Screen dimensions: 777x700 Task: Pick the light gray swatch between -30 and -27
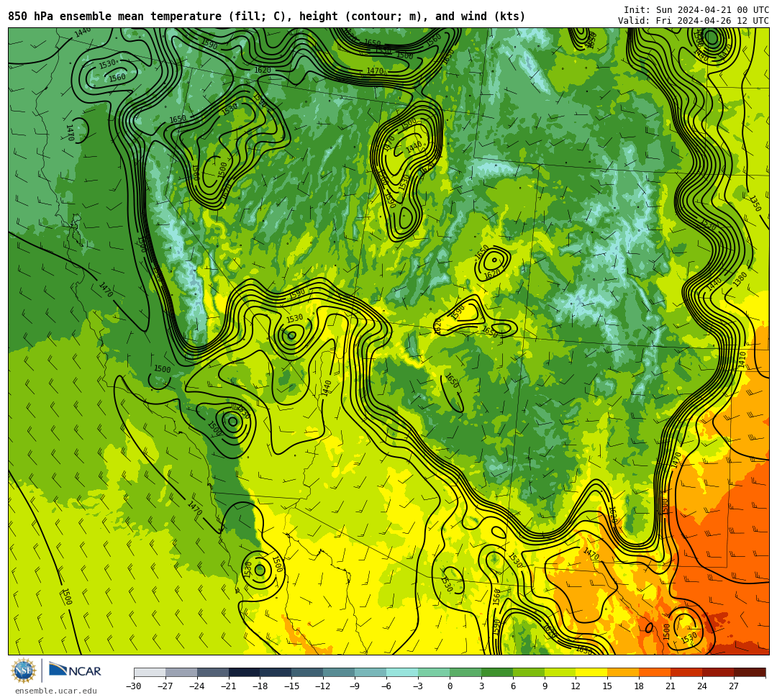tap(150, 672)
